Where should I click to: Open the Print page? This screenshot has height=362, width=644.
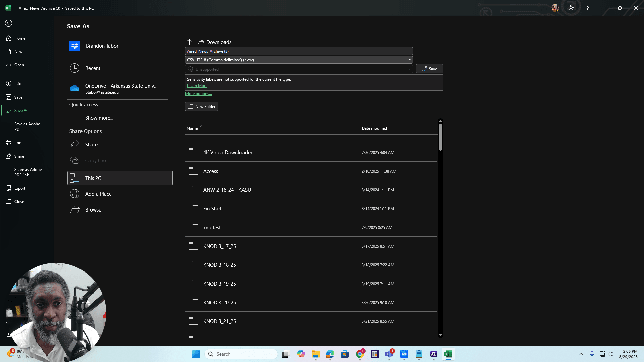pos(27,143)
